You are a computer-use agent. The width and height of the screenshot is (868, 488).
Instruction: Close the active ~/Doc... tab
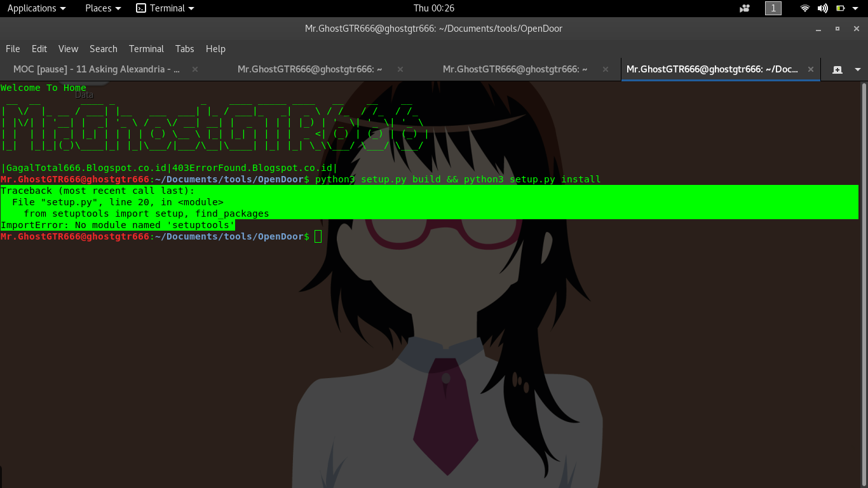tap(811, 69)
